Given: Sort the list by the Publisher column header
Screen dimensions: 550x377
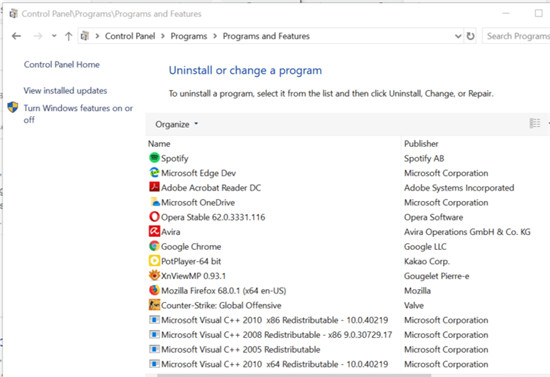Looking at the screenshot, I should [421, 144].
